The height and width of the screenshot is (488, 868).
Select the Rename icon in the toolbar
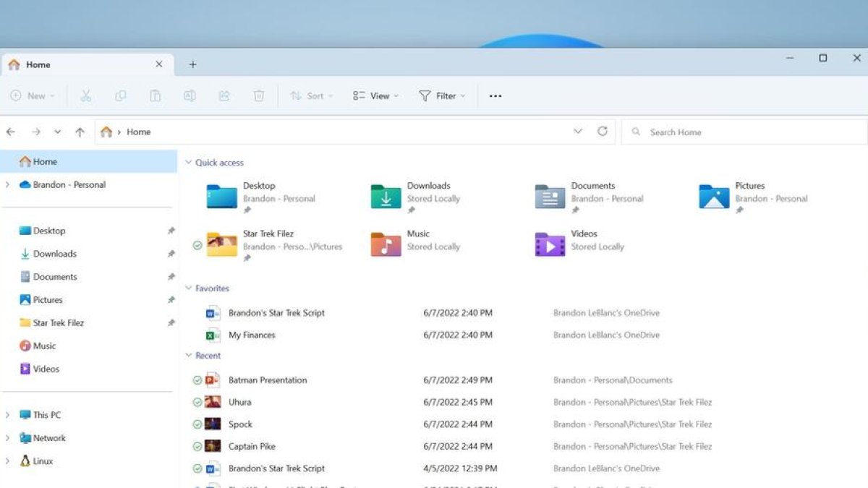click(x=190, y=95)
